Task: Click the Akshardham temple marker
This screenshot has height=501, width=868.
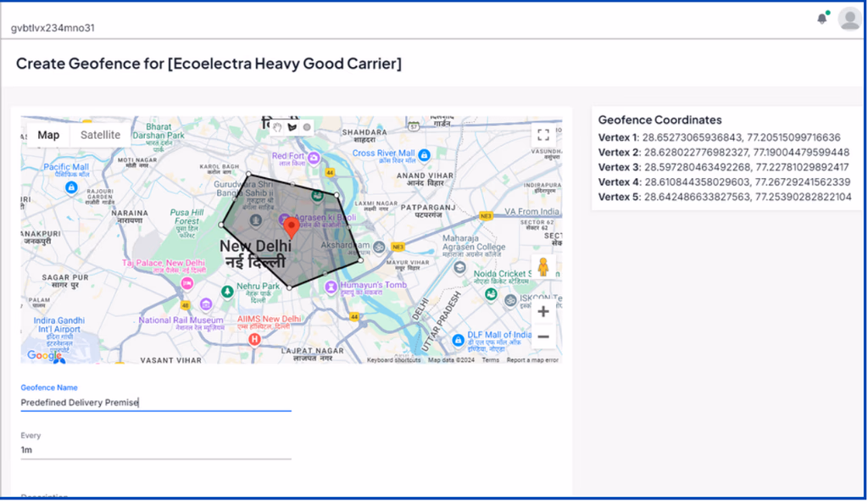Action: pyautogui.click(x=379, y=247)
